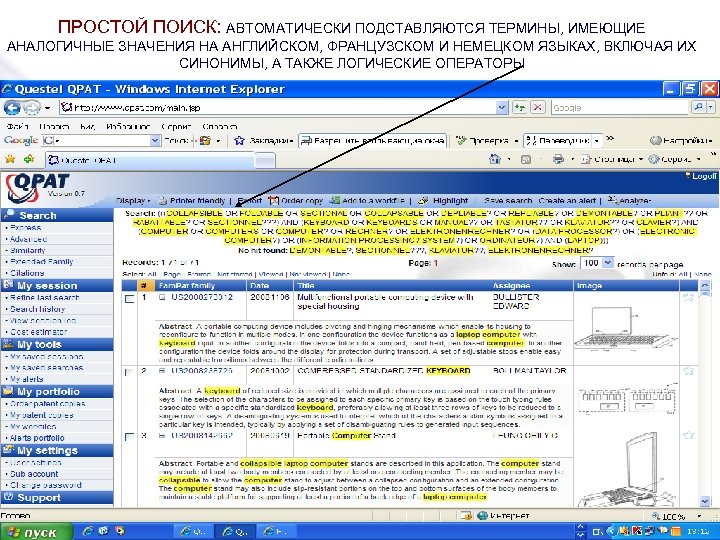
Task: Click the Logoff link
Action: coord(703,176)
